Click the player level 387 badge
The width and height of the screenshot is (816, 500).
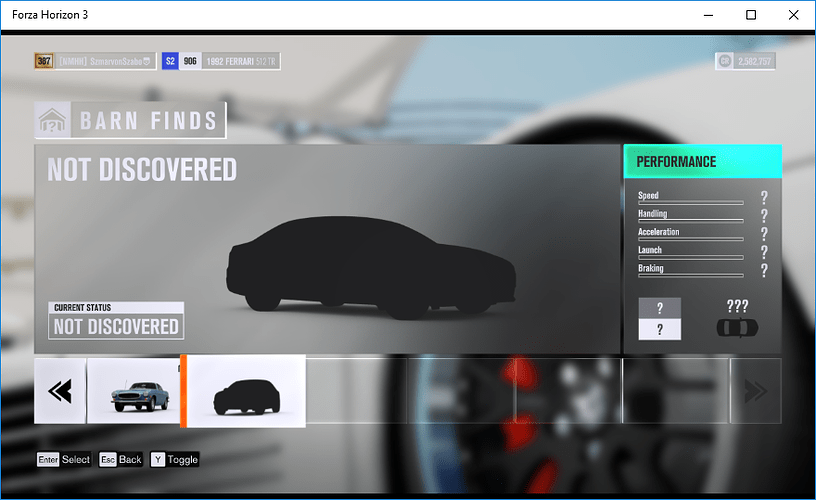coord(44,61)
